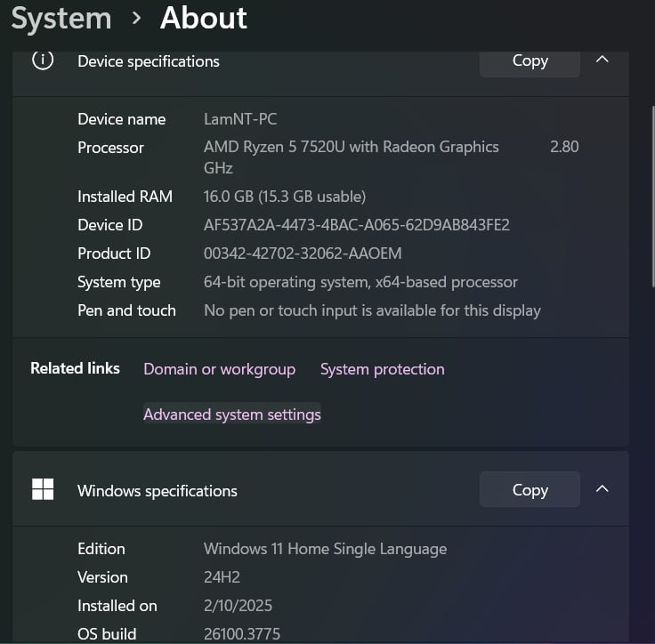The width and height of the screenshot is (655, 644).
Task: Collapse the Device specifications section
Action: 602,60
